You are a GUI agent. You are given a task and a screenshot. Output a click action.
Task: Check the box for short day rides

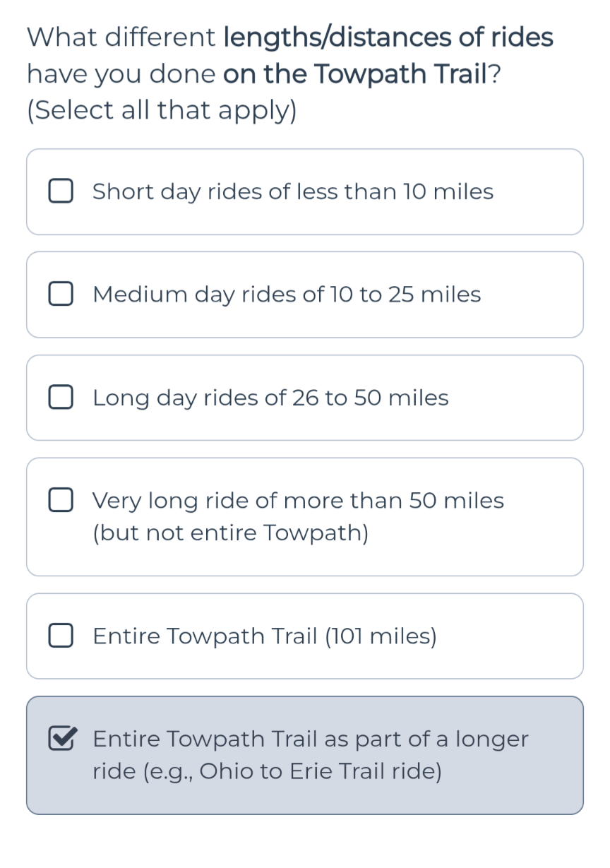coord(61,191)
